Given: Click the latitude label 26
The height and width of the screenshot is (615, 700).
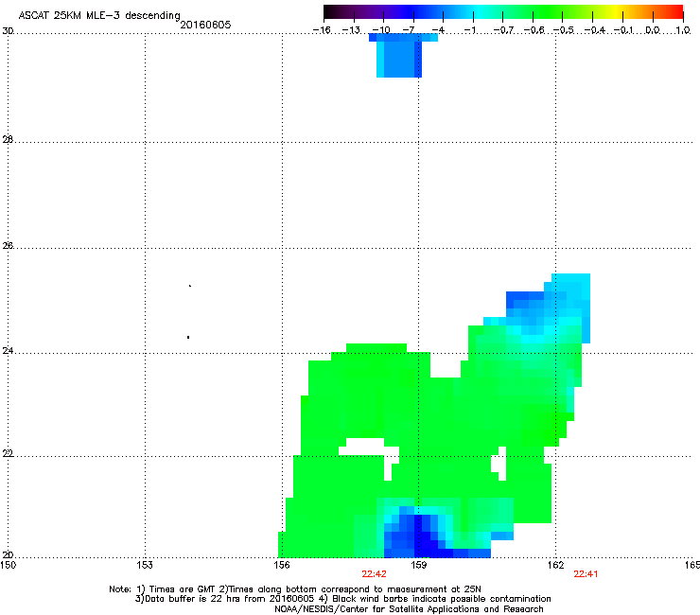Looking at the screenshot, I should point(8,245).
